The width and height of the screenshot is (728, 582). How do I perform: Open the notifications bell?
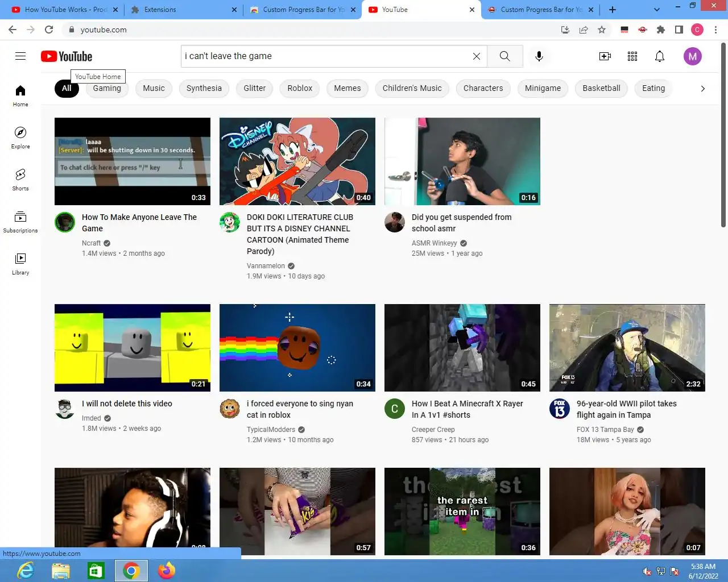pos(660,56)
